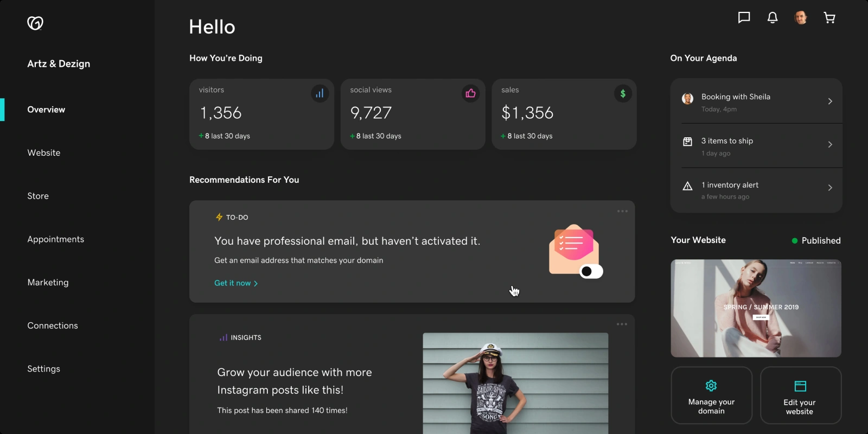Open Store in the sidebar

pos(38,196)
